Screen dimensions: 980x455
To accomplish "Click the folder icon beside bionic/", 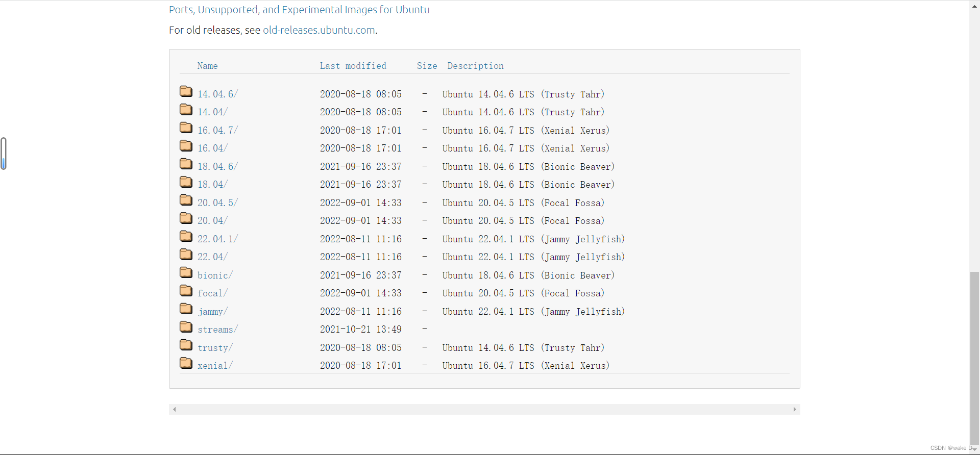I will tap(186, 272).
